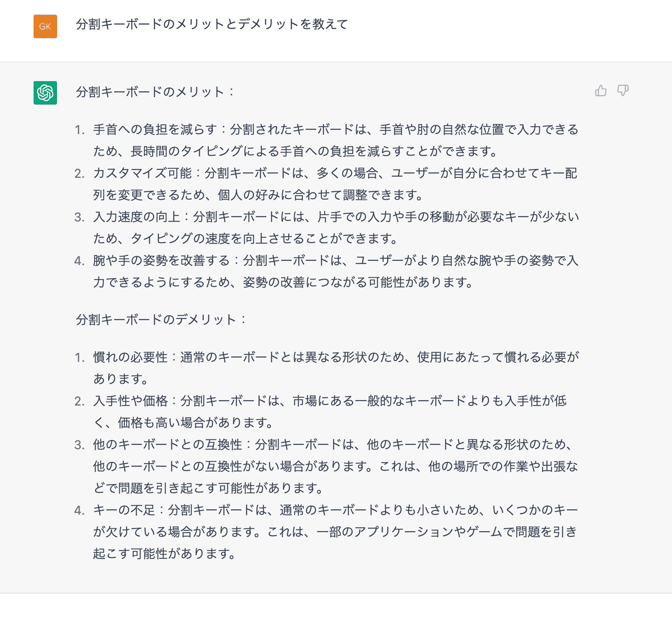Click the heading 分割キーボードのメリット：

tap(156, 92)
